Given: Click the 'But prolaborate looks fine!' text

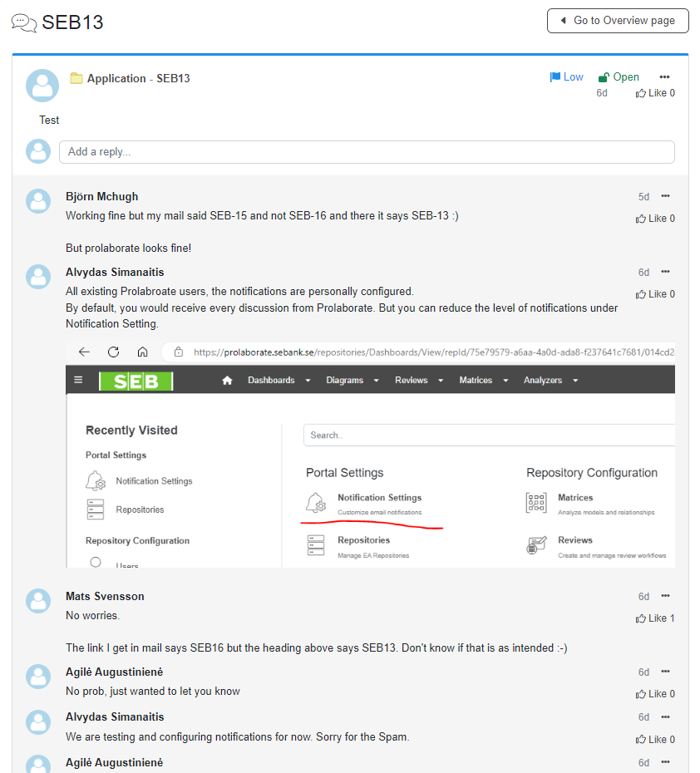Looking at the screenshot, I should coord(128,248).
